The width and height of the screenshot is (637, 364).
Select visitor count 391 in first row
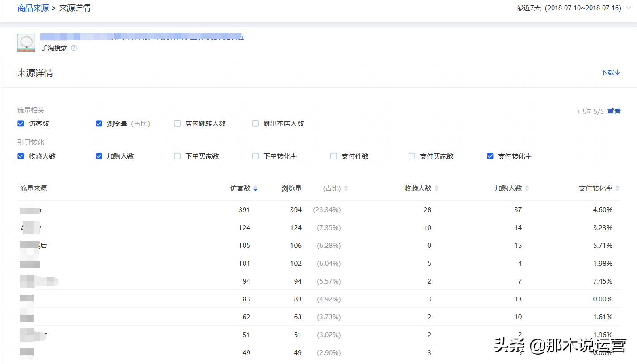(244, 210)
